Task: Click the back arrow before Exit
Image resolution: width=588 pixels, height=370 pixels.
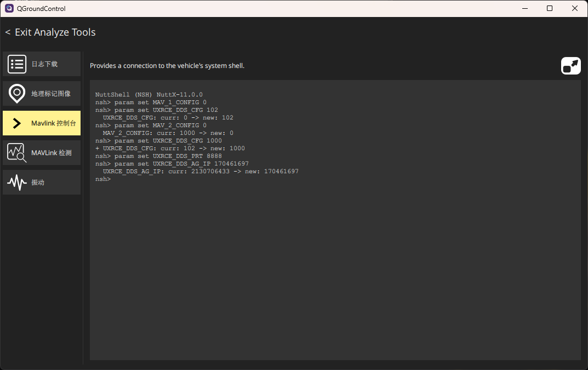Action: (x=8, y=32)
